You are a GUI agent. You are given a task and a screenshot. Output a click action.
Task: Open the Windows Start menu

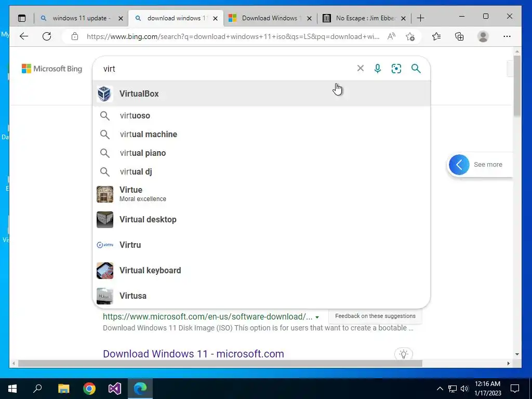(x=12, y=389)
